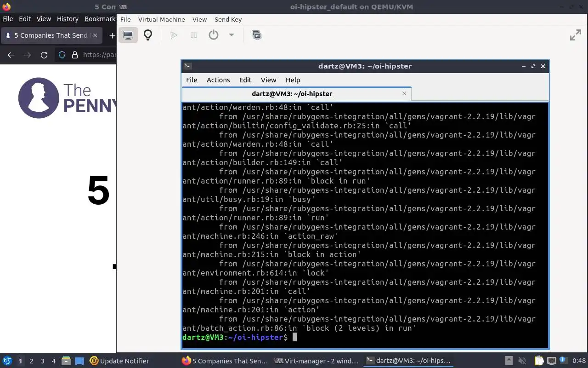Switch to terminal taskbar entry
This screenshot has height=368, width=588.
tap(408, 361)
